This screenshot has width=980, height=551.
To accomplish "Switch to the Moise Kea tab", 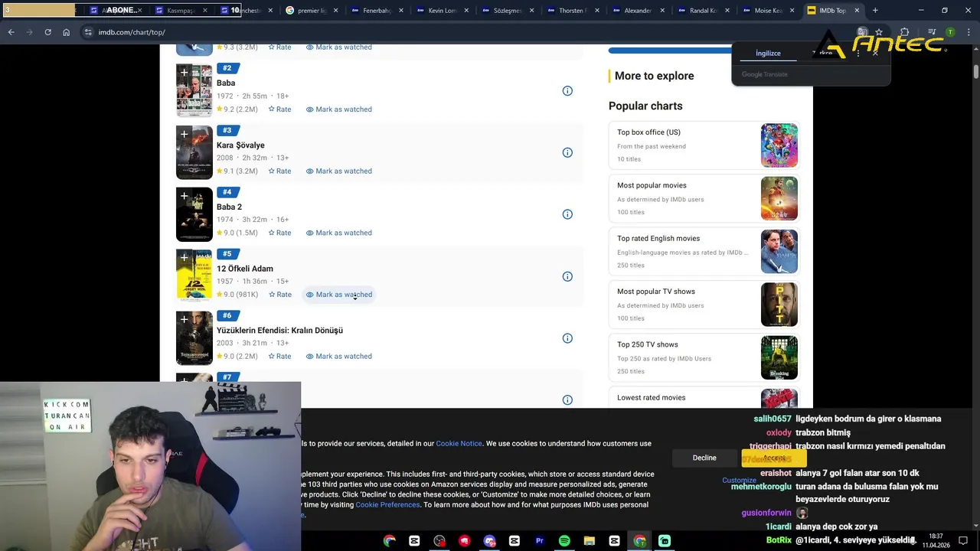I will [769, 11].
